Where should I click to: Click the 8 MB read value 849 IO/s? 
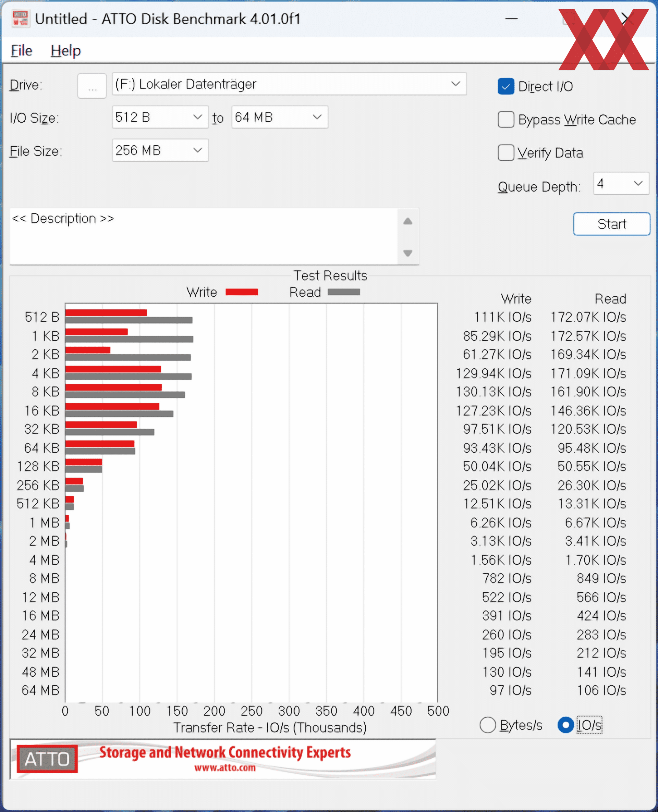click(x=601, y=579)
